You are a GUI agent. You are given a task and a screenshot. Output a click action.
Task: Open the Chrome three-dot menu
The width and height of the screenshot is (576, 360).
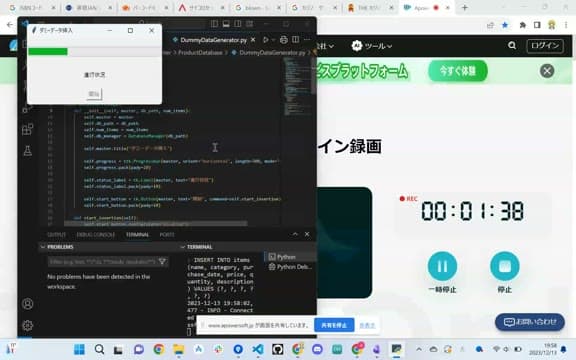566,25
